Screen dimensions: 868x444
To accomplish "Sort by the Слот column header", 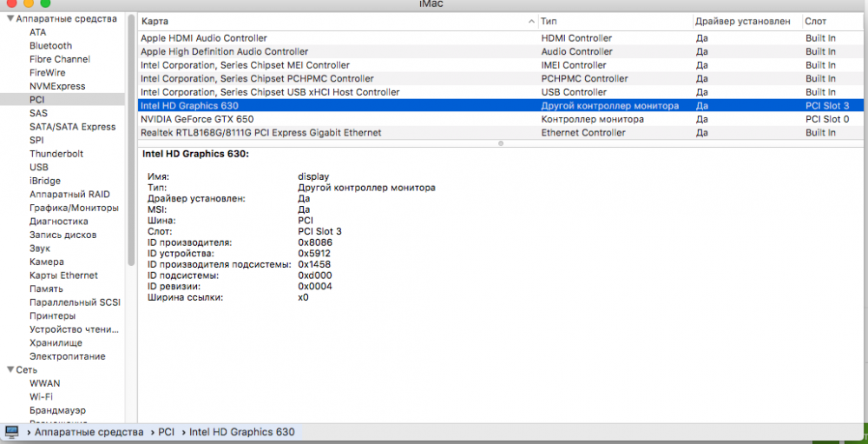I will [833, 22].
